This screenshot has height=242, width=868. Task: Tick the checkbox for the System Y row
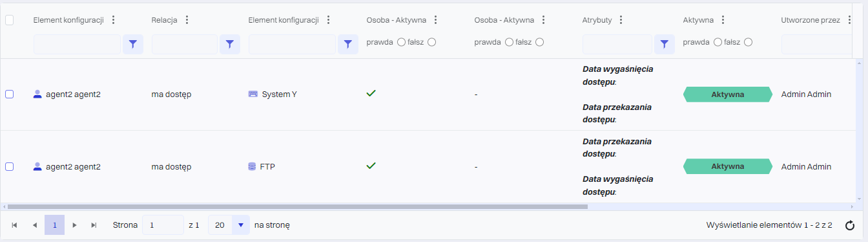pyautogui.click(x=9, y=94)
